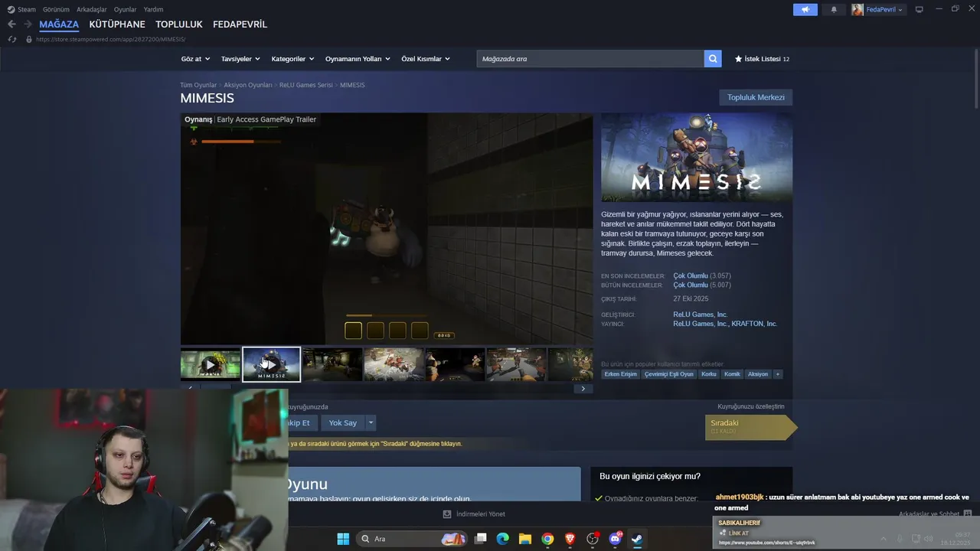Open the recent reviews Çok Olumlu (3.057) link
Screen dimensions: 980x551
click(x=702, y=275)
